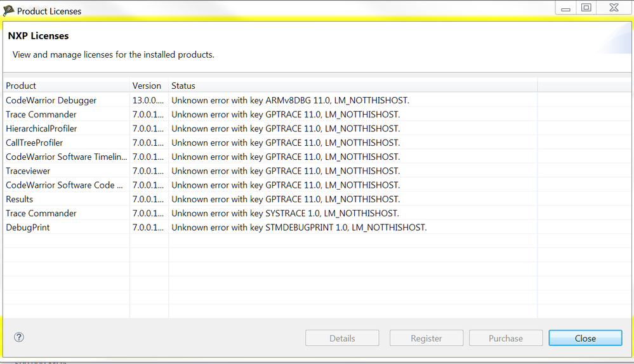The width and height of the screenshot is (634, 364).
Task: Minimize the Product Licenses window
Action: [565, 8]
